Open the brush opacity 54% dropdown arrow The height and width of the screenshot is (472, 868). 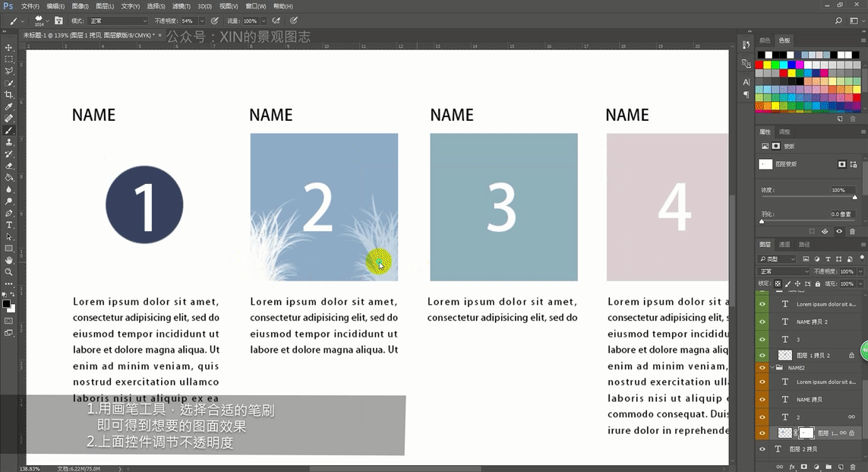(201, 21)
